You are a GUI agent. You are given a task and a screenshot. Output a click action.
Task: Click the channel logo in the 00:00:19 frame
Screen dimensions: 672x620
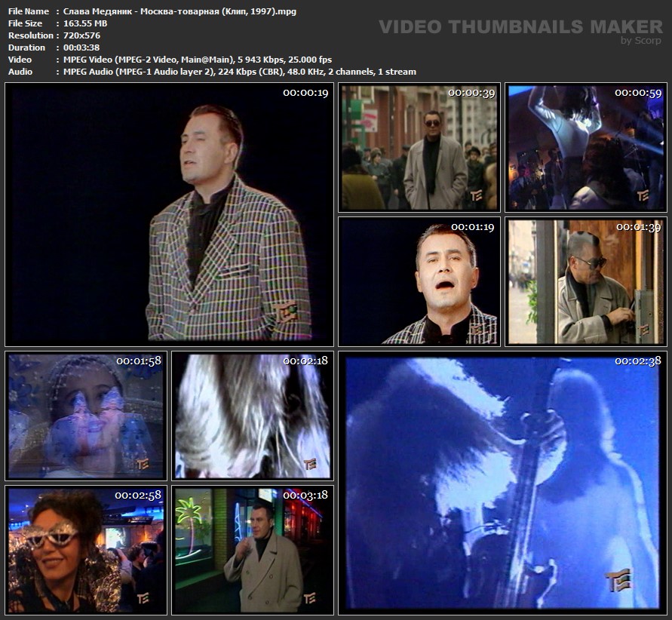[286, 312]
